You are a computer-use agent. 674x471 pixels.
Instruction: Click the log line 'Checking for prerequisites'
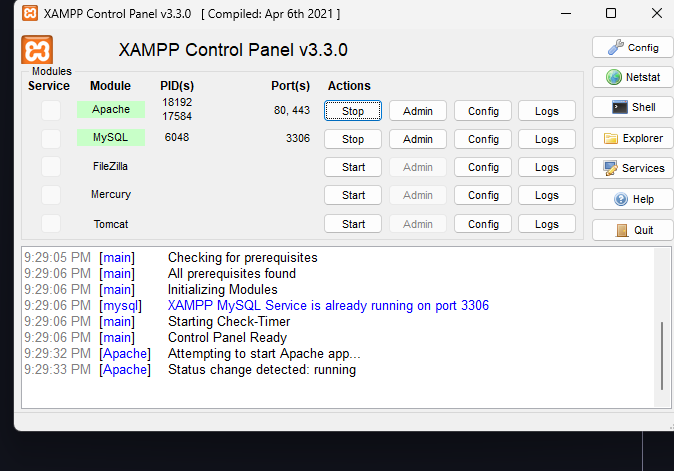tap(242, 257)
